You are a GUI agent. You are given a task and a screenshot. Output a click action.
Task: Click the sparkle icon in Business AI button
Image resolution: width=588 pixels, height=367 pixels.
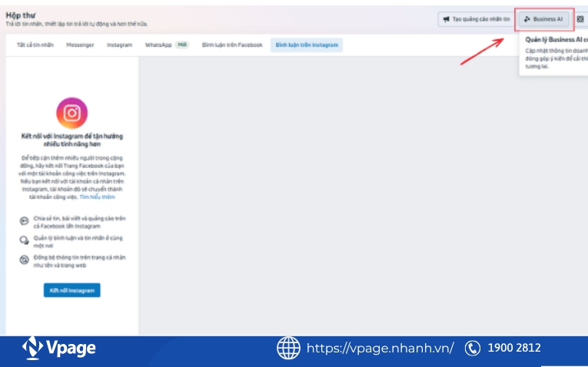(527, 19)
